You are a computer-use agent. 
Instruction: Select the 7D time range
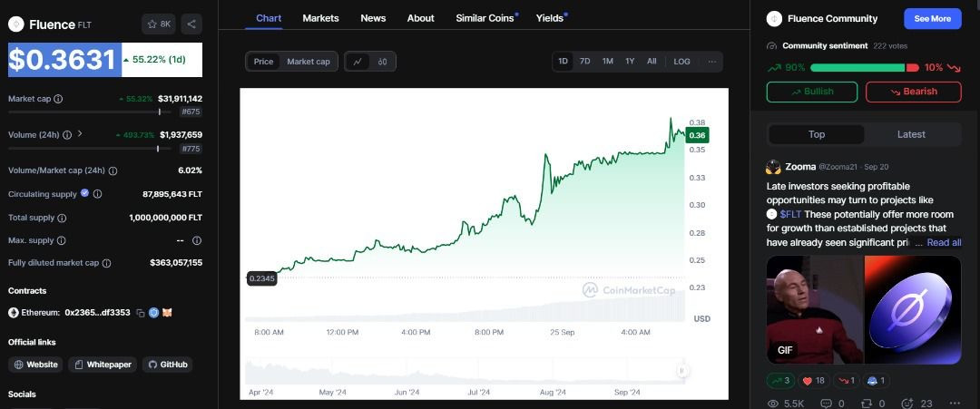585,62
